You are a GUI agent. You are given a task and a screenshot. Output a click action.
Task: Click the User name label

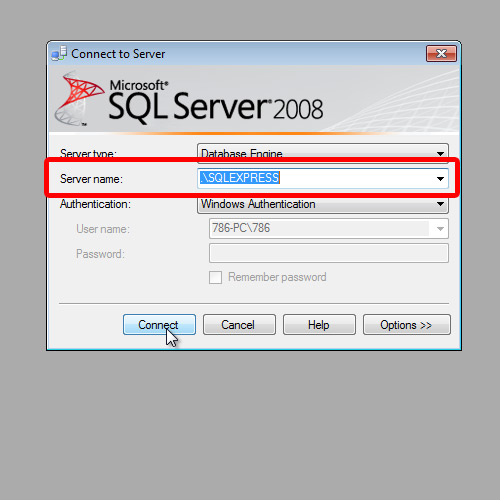coord(103,229)
